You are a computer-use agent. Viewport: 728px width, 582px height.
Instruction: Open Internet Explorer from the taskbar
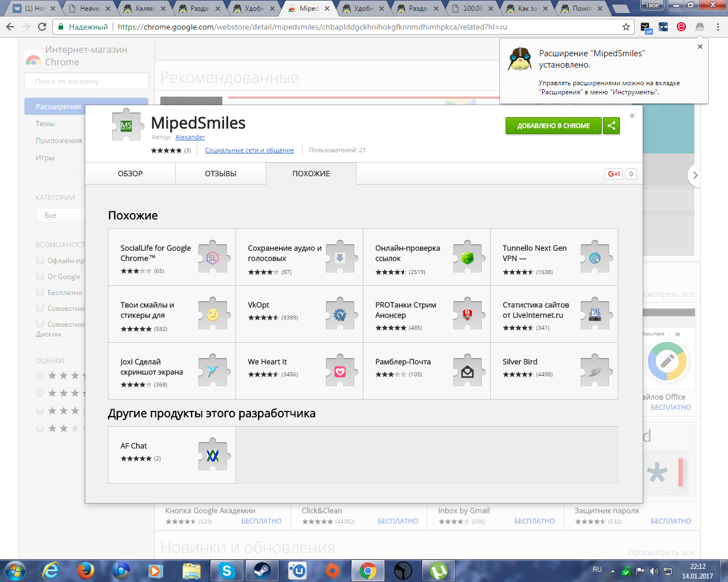(51, 570)
